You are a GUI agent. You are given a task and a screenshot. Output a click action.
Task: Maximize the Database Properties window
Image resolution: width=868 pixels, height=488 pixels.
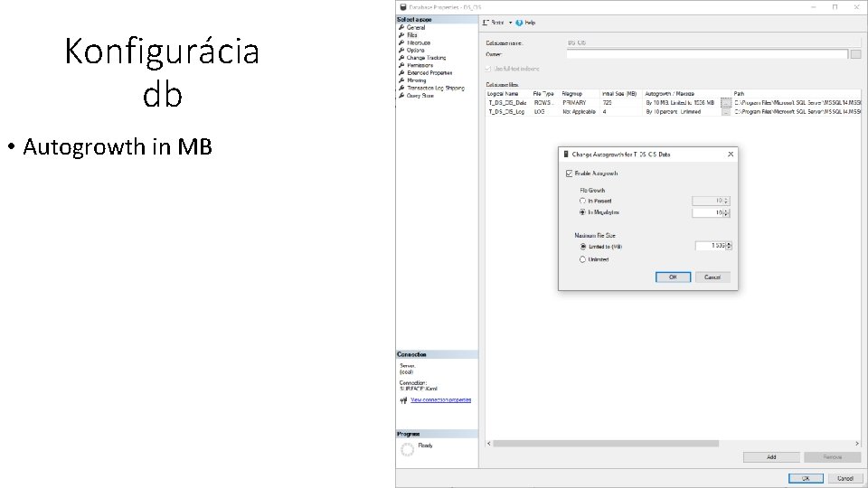pos(835,7)
